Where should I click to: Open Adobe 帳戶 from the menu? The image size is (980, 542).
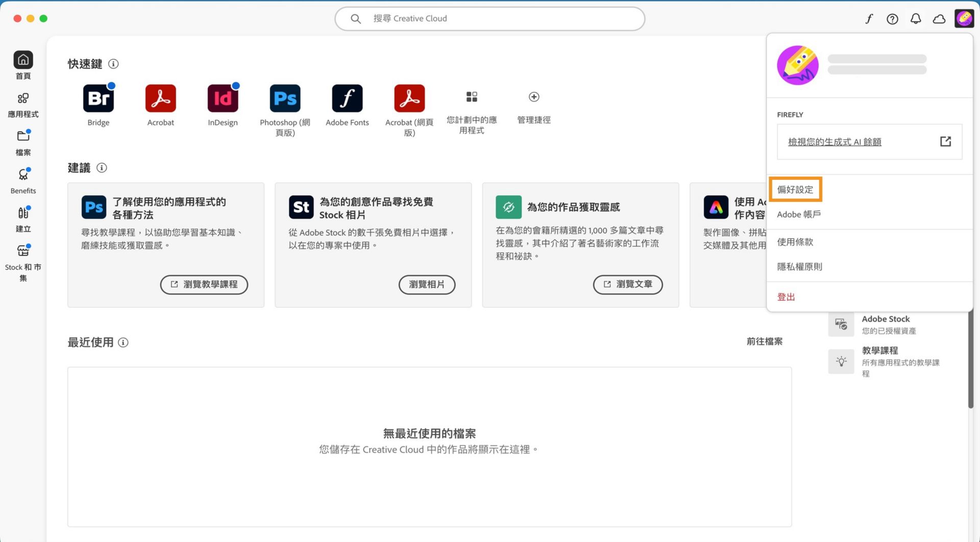798,214
